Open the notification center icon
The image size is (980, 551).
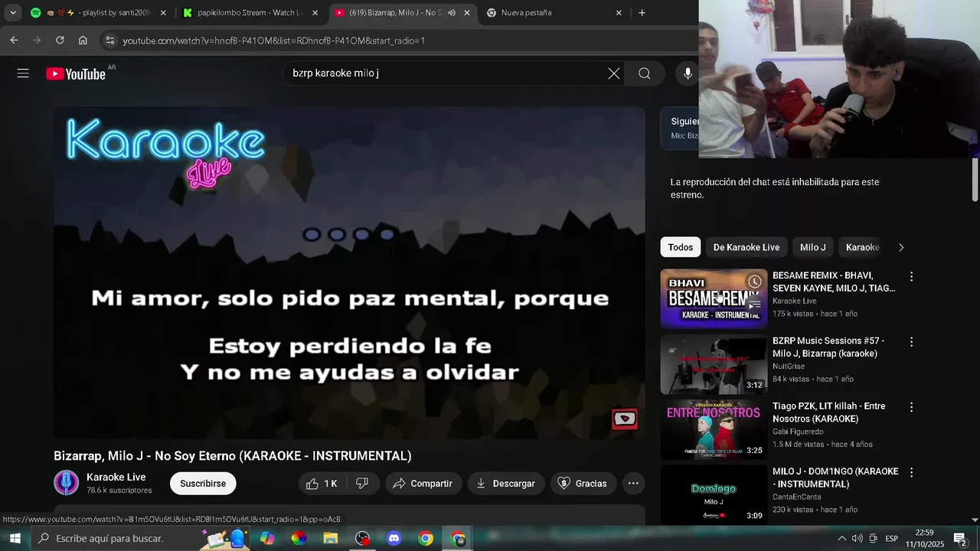pos(960,539)
